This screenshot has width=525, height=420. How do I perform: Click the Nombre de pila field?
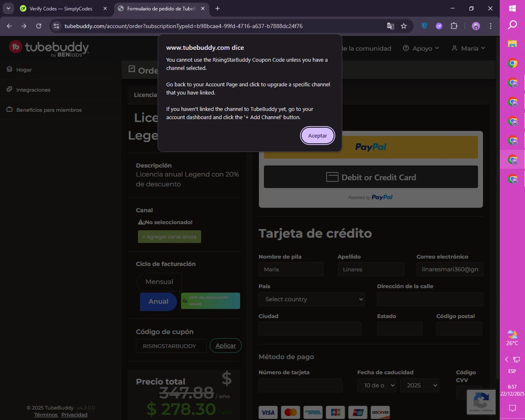tap(291, 269)
